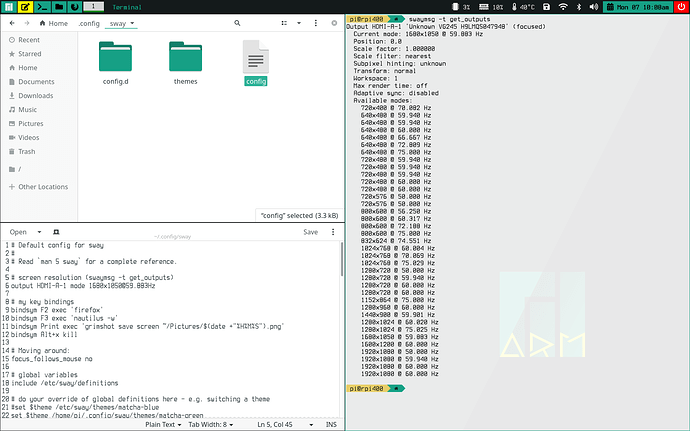Viewport: 690px width, 431px height.
Task: Launch terminal from the top bar icon
Action: click(42, 7)
